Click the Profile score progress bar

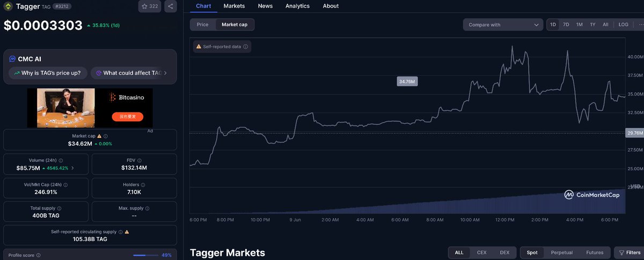click(x=145, y=255)
